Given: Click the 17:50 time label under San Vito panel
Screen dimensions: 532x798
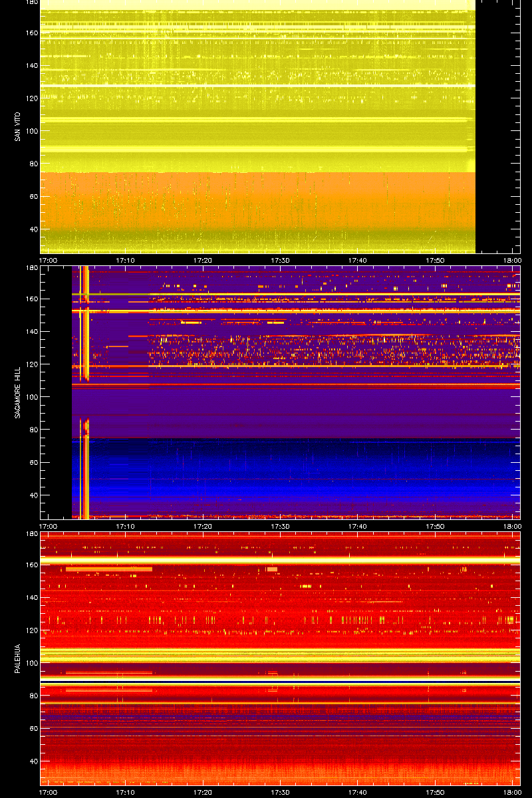Looking at the screenshot, I should pos(436,261).
